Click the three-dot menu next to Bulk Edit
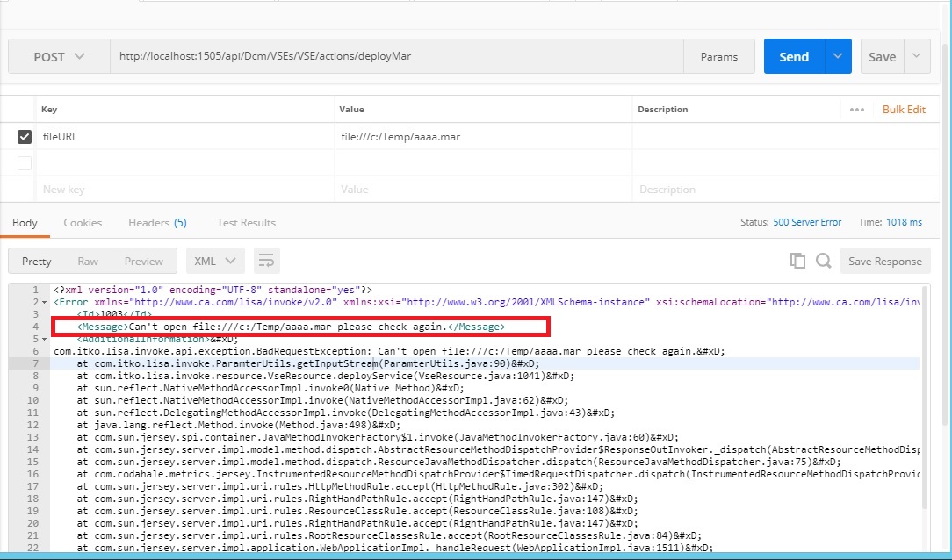Screen dimensions: 952x560 858,109
